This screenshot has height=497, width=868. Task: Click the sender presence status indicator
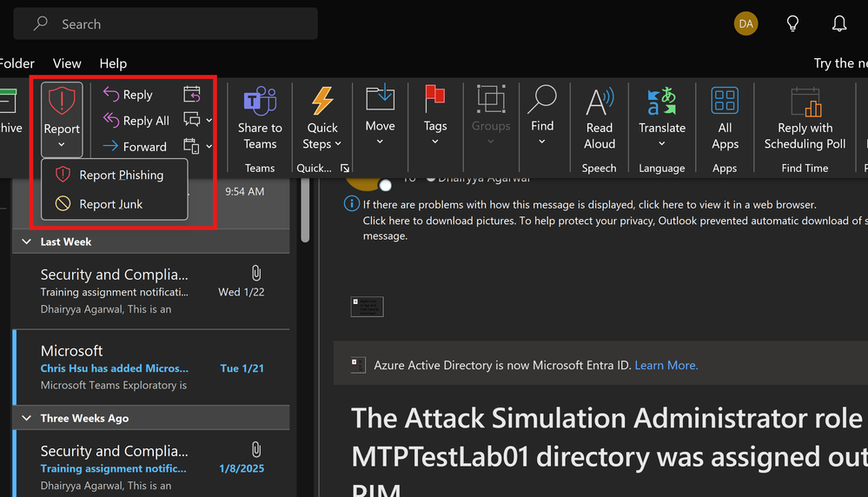pos(385,185)
